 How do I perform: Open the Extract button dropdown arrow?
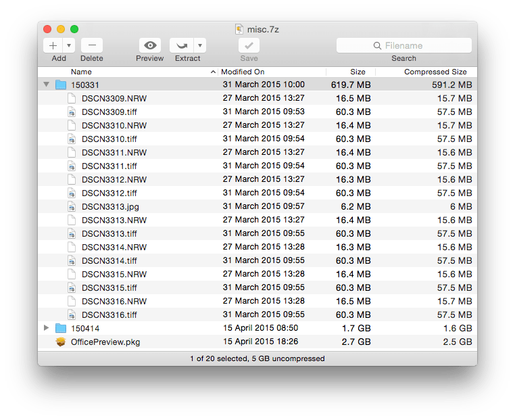click(199, 45)
